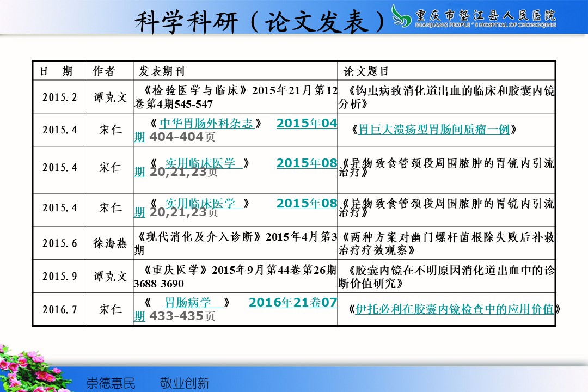Click author 谭克文 in the 2015.9 row
Viewport: 588px width, 392px height.
[110, 277]
